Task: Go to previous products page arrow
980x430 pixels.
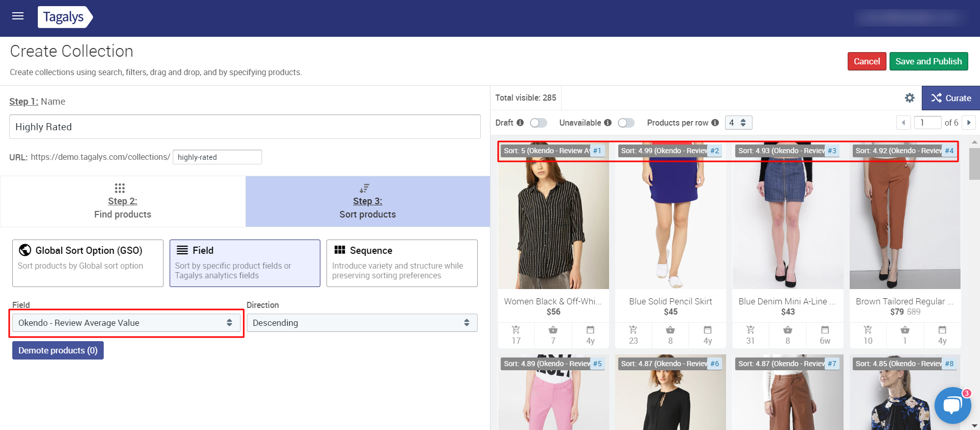Action: coord(903,123)
